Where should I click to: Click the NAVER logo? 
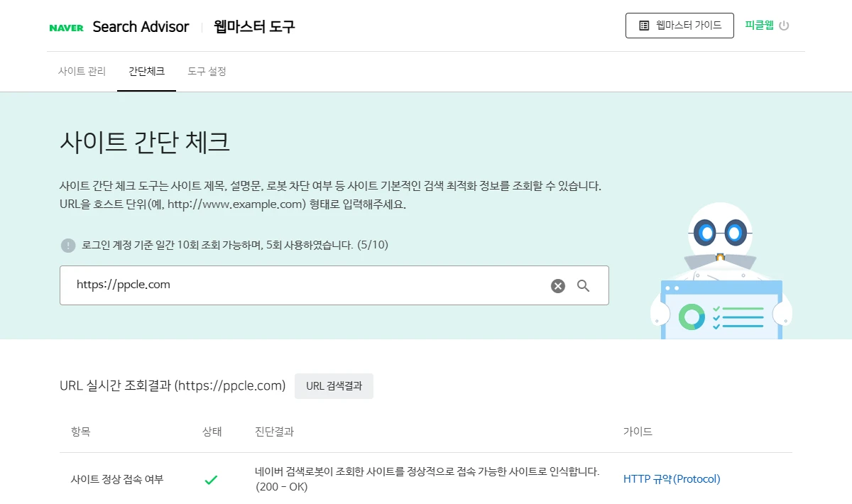tap(65, 26)
